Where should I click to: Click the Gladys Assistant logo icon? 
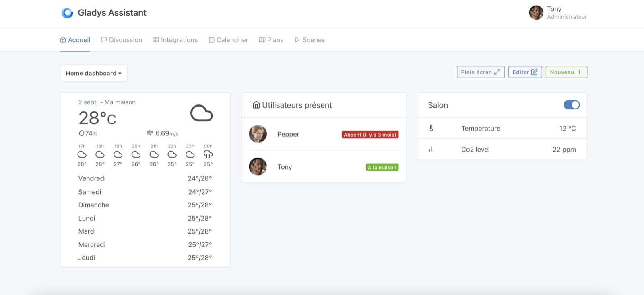[x=67, y=13]
